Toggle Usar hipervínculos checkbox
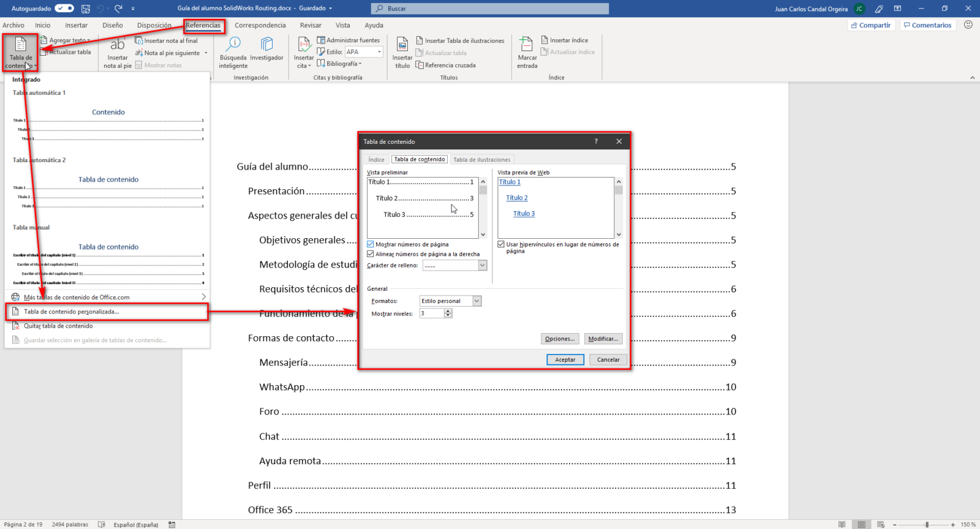The image size is (980, 529). pyautogui.click(x=501, y=244)
